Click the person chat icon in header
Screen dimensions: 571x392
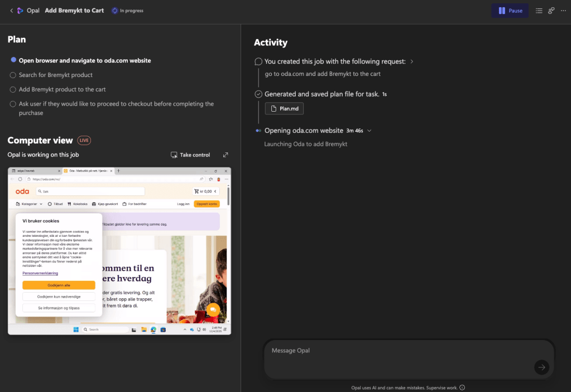pyautogui.click(x=551, y=11)
